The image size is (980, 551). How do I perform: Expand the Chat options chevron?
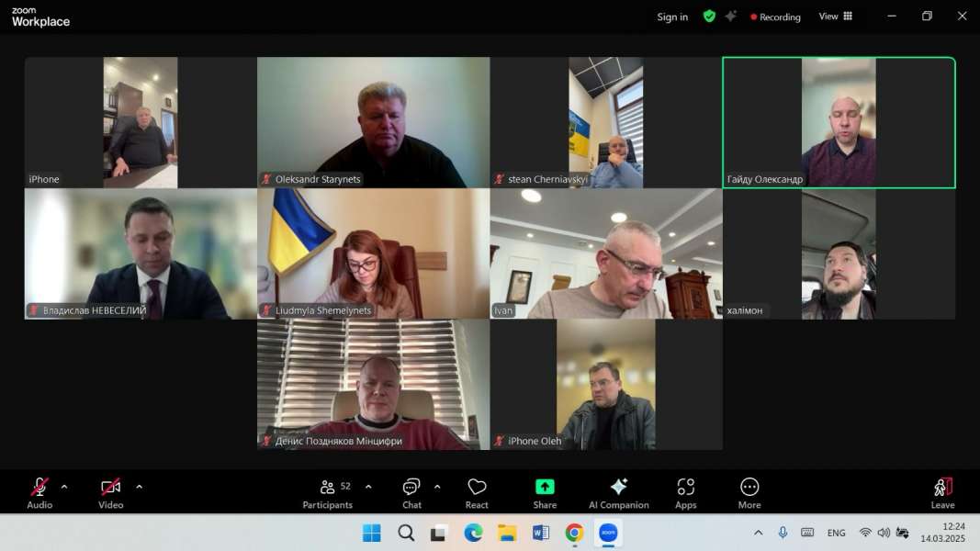pyautogui.click(x=437, y=487)
